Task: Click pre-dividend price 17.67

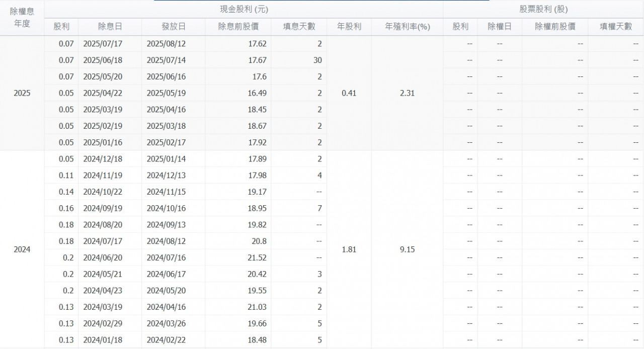Action: tap(258, 60)
